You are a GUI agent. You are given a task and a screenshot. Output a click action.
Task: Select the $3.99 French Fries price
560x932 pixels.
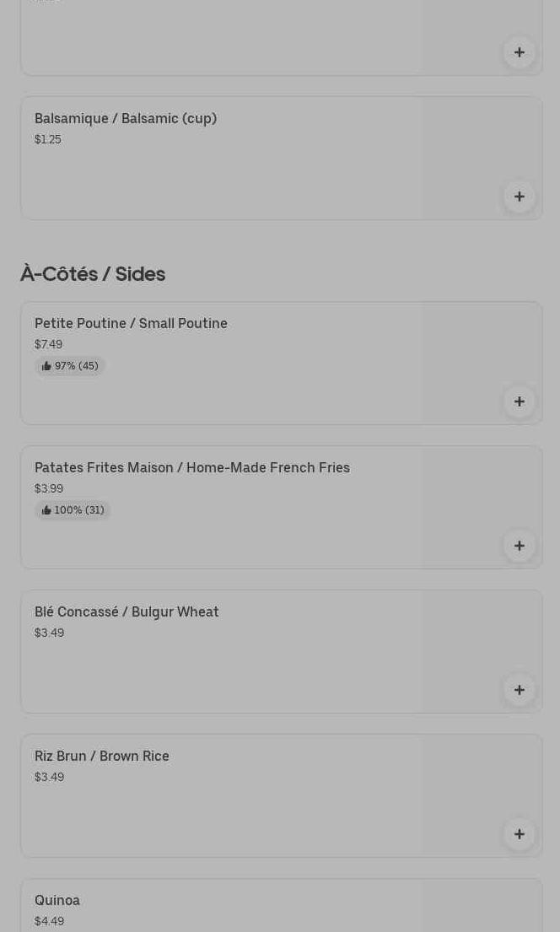click(49, 488)
